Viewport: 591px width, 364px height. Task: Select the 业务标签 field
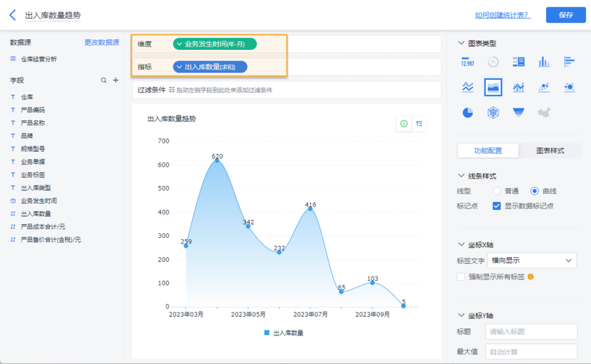[x=33, y=175]
